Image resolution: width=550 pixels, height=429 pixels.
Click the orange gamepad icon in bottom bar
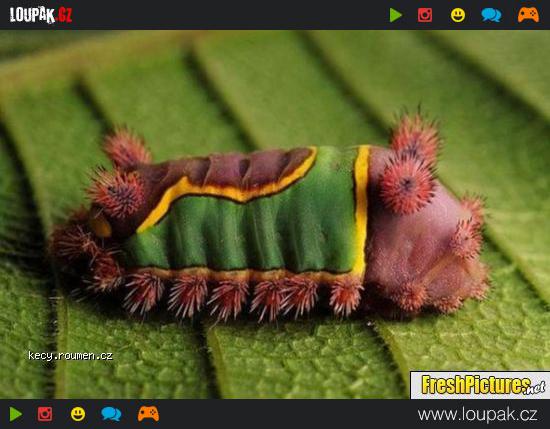click(x=148, y=414)
